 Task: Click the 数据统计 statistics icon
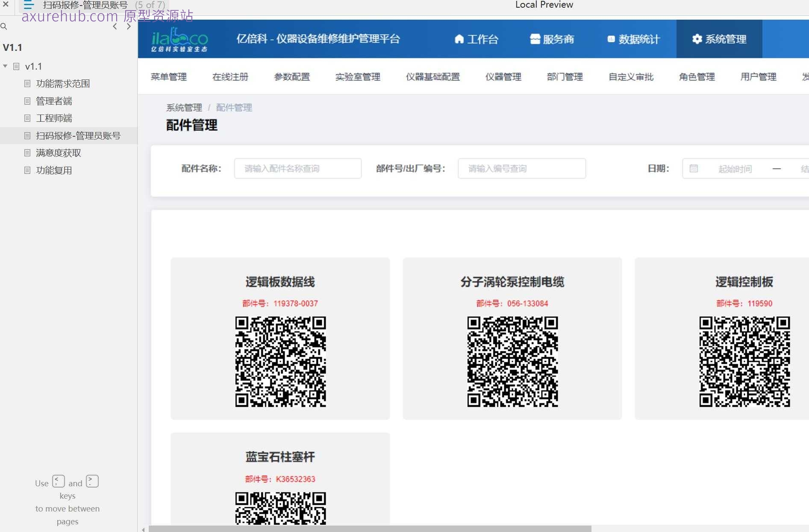[x=610, y=39]
